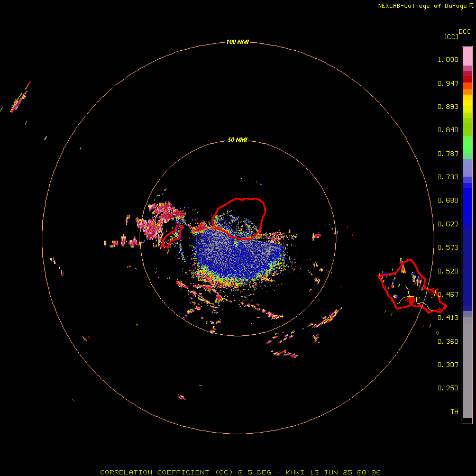Click the small red polygon west of center
The height and width of the screenshot is (476, 476).
172,237
